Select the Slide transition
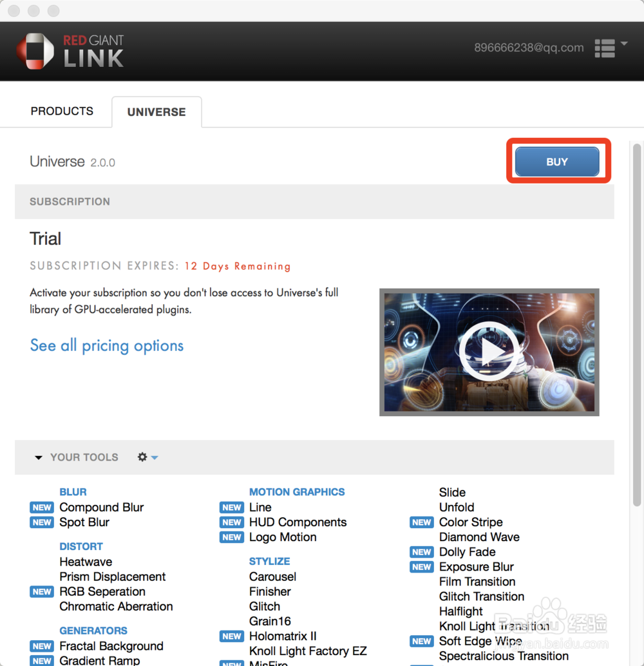Viewport: 644px width, 666px height. click(x=453, y=492)
